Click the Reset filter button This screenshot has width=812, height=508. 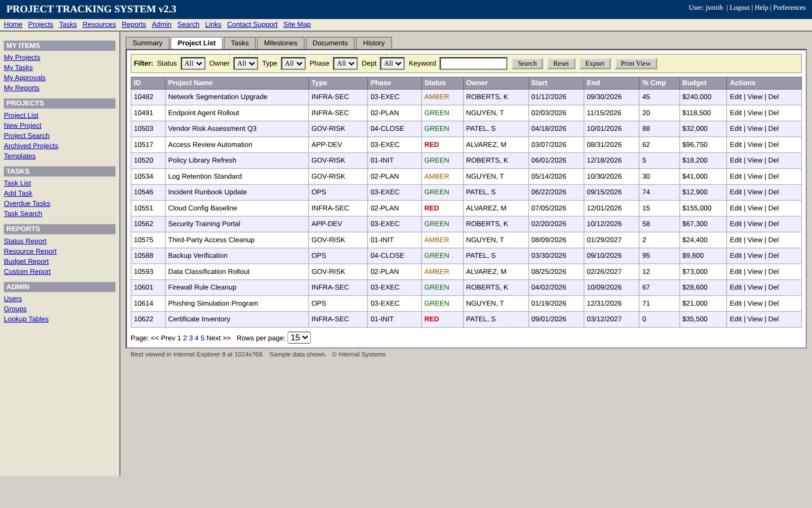(x=561, y=63)
